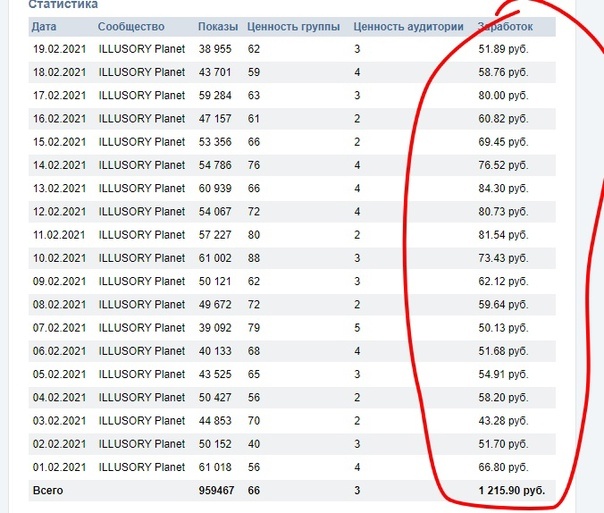Select the date 14.02.2021

59,165
